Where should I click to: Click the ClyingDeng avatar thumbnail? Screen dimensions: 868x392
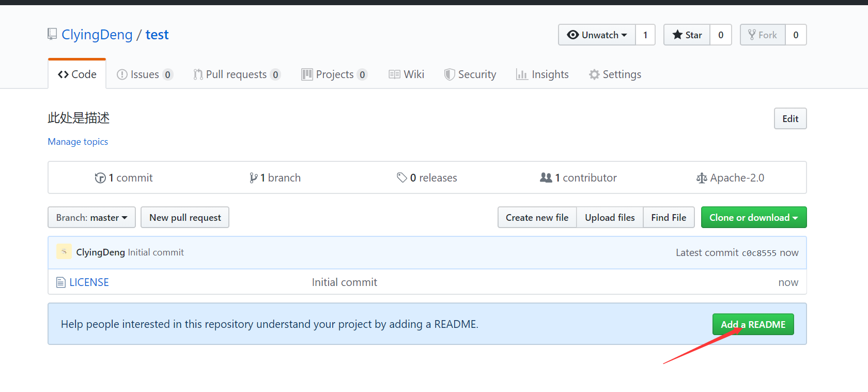[64, 252]
